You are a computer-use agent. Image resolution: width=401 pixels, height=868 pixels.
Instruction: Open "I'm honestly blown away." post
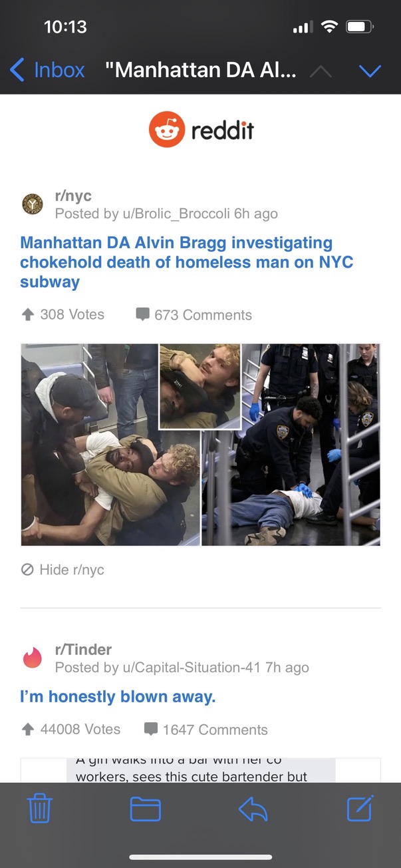(x=118, y=697)
